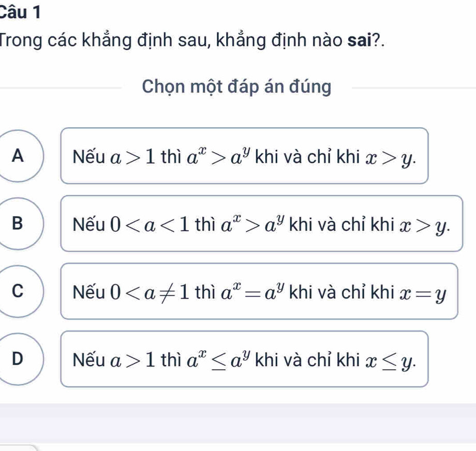
Task: Click option C answer box with a≠1
Action: coord(259,291)
